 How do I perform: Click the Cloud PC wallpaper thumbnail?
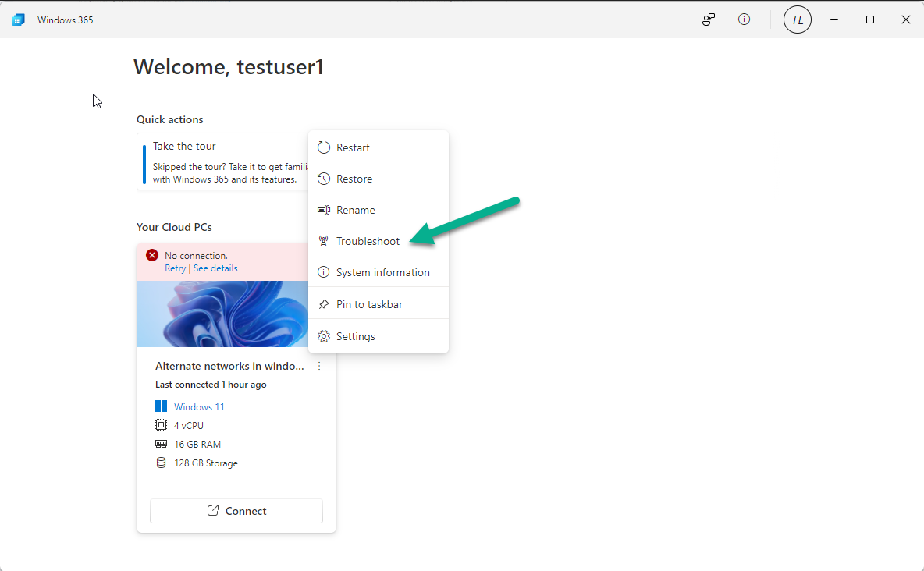pyautogui.click(x=222, y=314)
